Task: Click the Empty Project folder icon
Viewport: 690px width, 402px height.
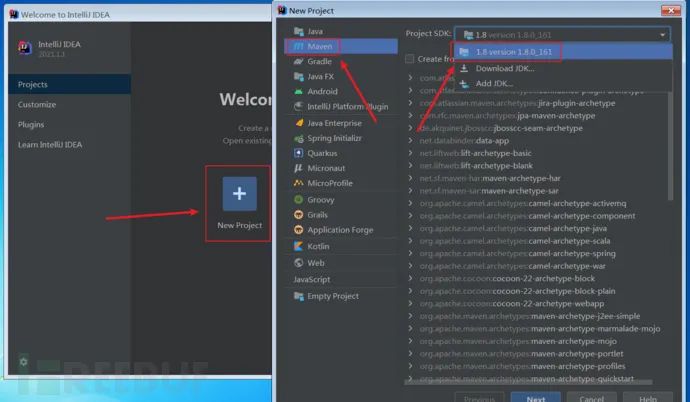Action: click(x=299, y=296)
